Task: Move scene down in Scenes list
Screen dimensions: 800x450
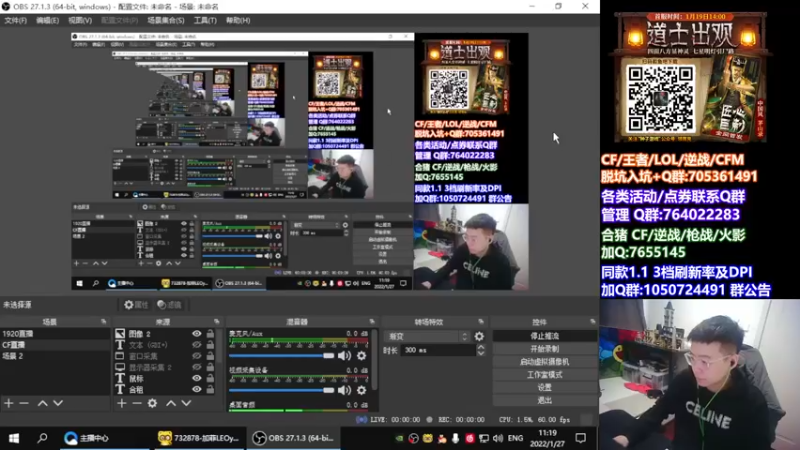Action: click(x=58, y=403)
